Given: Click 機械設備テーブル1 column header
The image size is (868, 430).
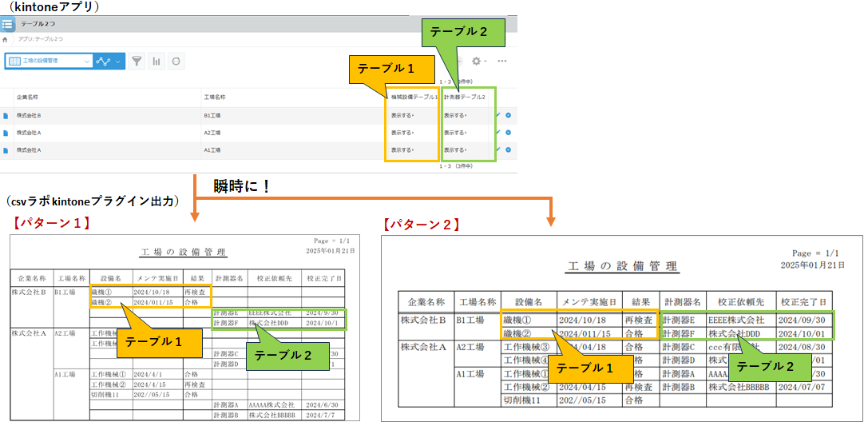Looking at the screenshot, I should pos(414,97).
